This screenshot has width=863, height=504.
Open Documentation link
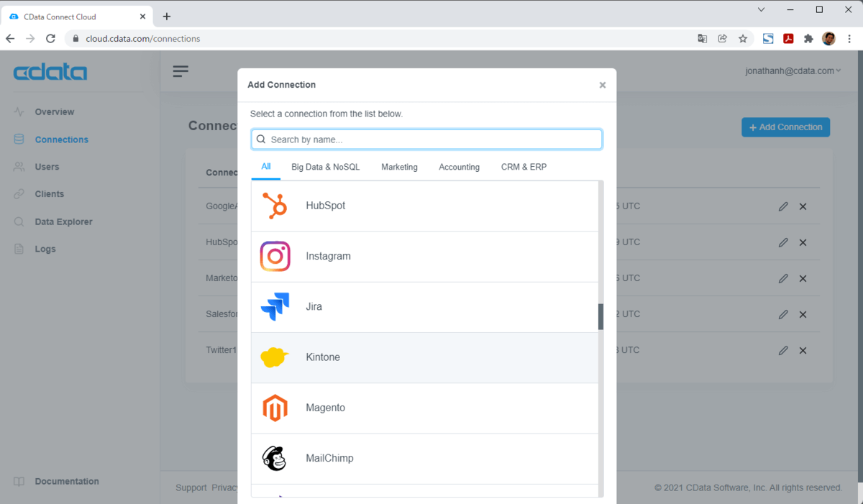pyautogui.click(x=67, y=482)
